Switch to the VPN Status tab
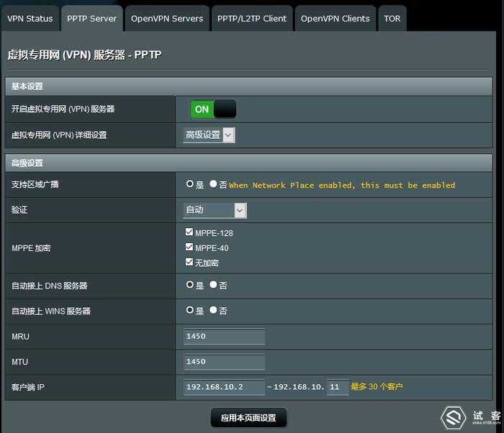This screenshot has height=433, width=504. (30, 19)
